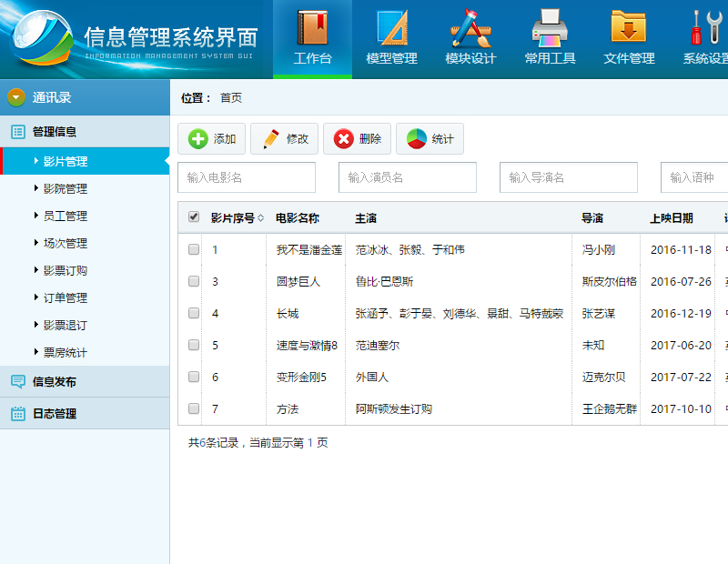Click the 电影名称 column header
This screenshot has width=728, height=564.
298,218
